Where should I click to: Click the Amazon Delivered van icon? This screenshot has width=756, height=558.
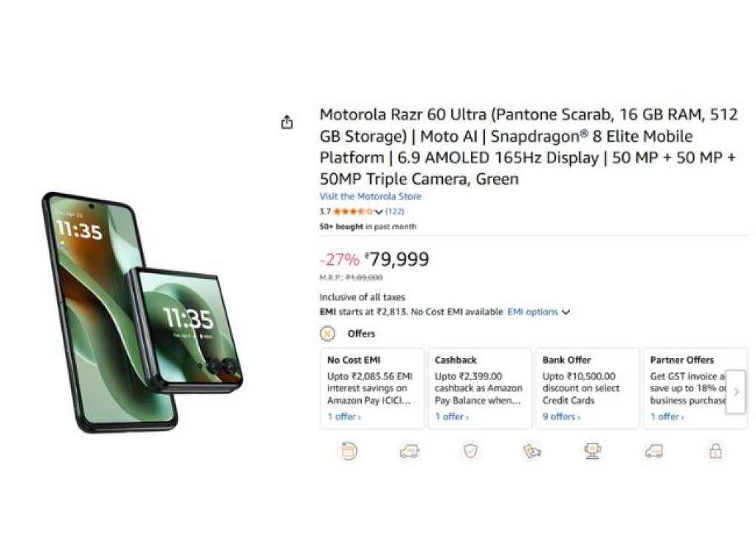coord(654,450)
